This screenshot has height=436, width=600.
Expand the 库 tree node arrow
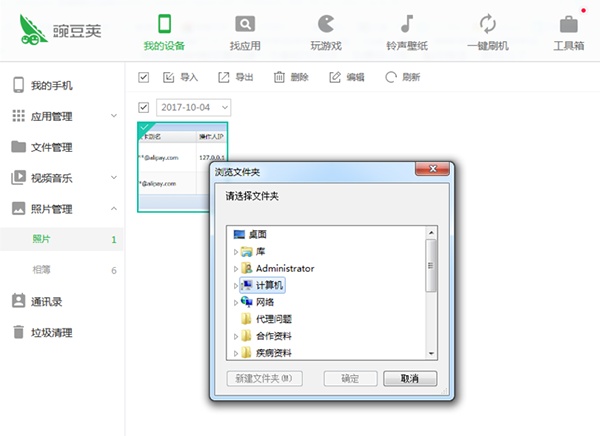point(236,252)
